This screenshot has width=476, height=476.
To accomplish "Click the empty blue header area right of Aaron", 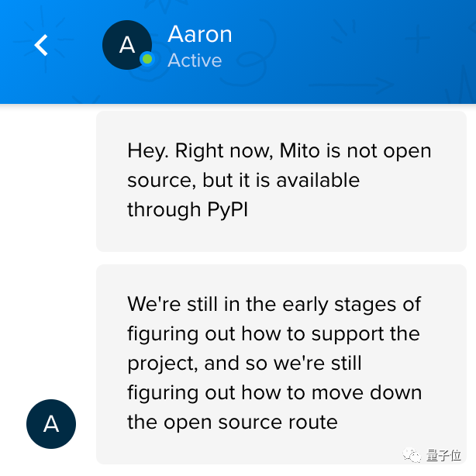I will (352, 52).
